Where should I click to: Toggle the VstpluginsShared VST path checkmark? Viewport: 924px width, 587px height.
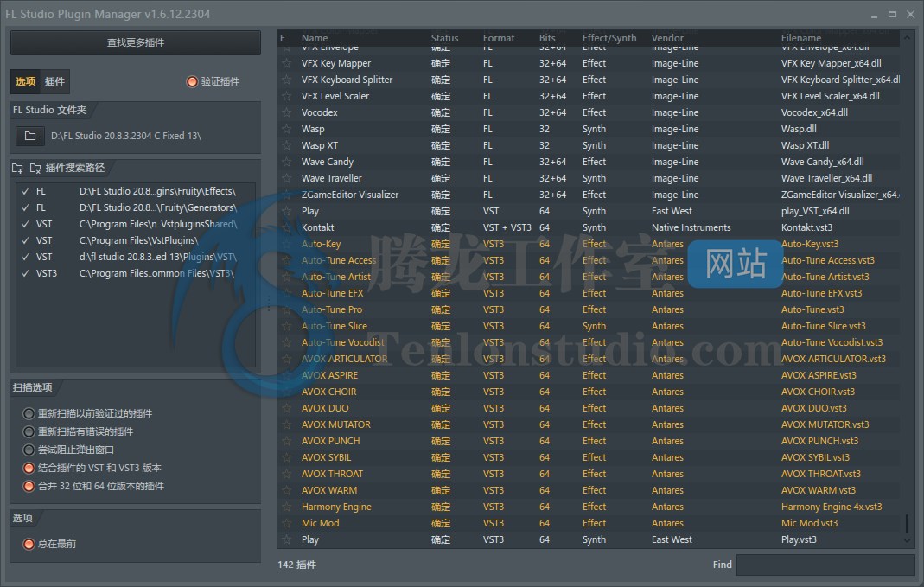[25, 224]
